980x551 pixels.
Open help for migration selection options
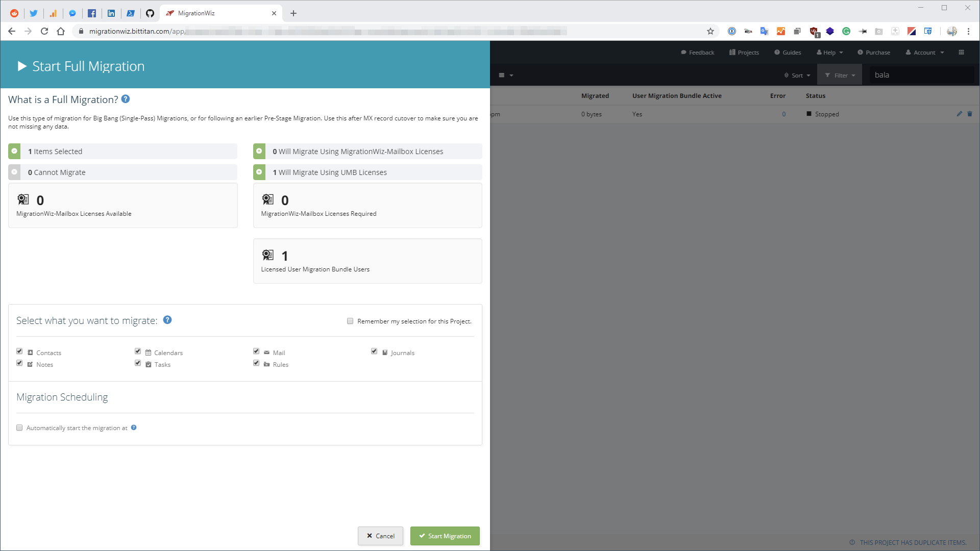tap(167, 320)
